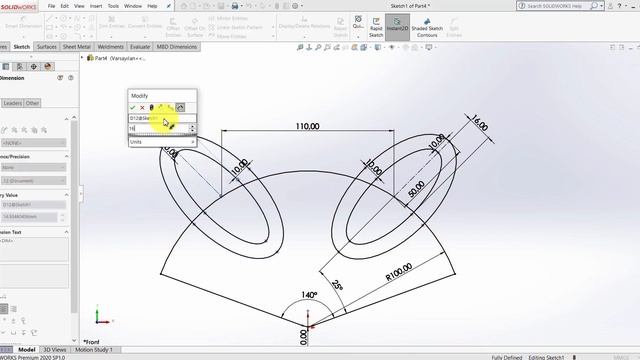640x360 pixels.
Task: Switch to the Sheet Metal ribbon tab
Action: (x=76, y=47)
